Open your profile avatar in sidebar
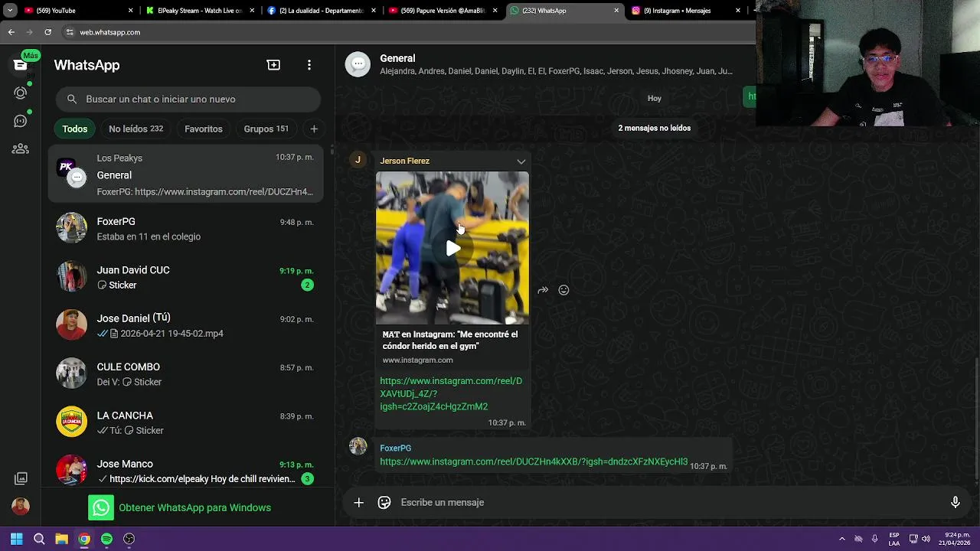The width and height of the screenshot is (980, 551). (x=21, y=506)
